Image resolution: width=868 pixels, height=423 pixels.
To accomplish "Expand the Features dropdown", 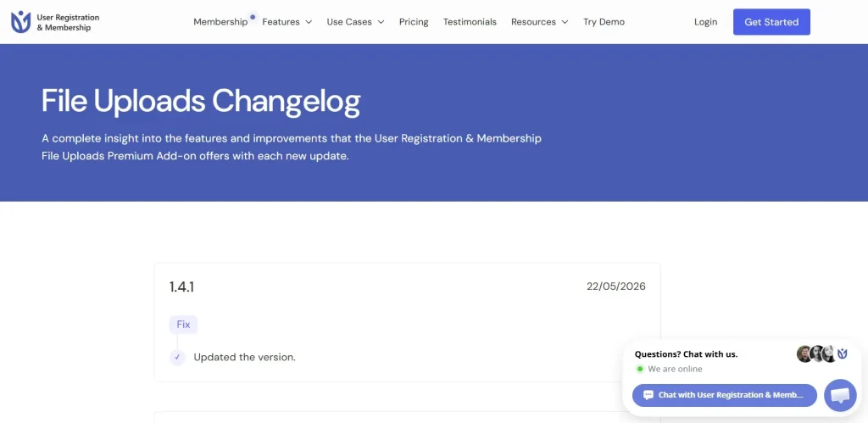I will point(287,22).
